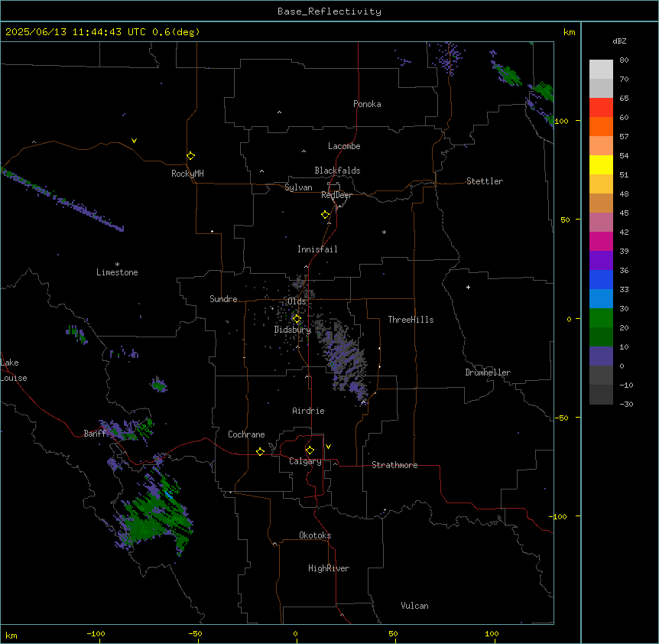Click the yellow v marker northeast of Calgary
Screen dimensions: 659x644
pos(328,447)
